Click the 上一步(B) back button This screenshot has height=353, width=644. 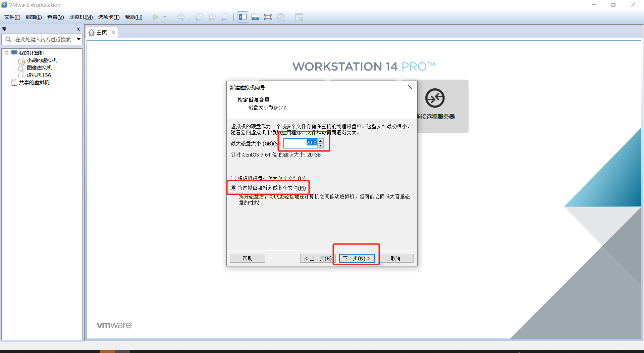[x=318, y=258]
